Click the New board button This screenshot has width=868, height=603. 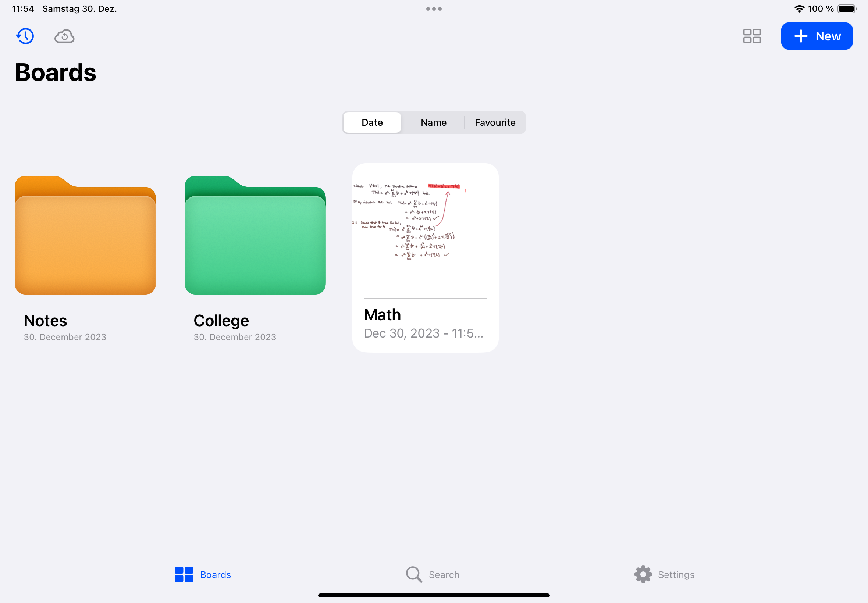pyautogui.click(x=816, y=36)
